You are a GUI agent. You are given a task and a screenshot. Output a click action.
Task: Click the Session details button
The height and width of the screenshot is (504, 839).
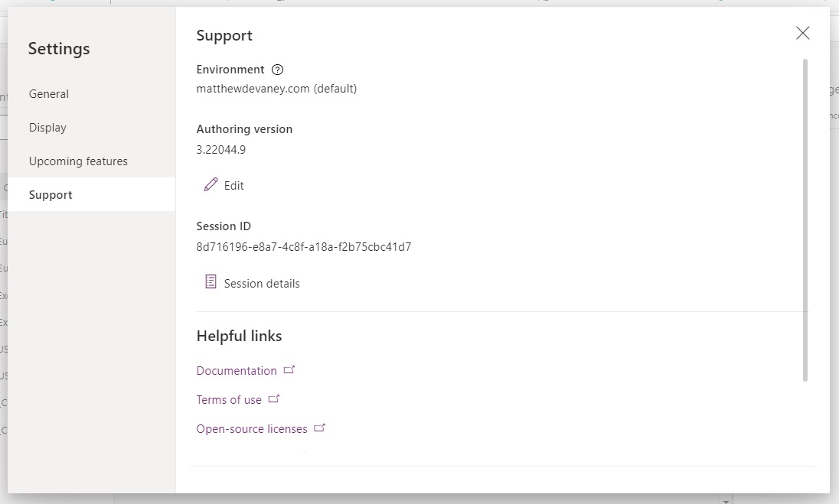tap(260, 282)
